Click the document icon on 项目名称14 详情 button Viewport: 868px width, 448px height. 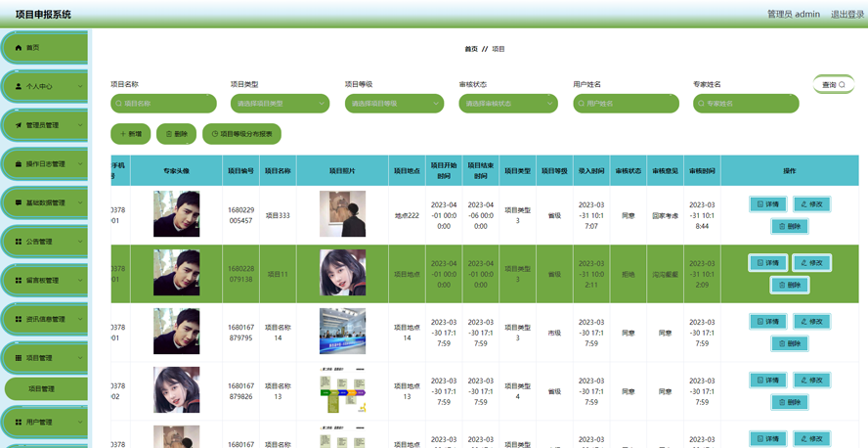pos(760,321)
